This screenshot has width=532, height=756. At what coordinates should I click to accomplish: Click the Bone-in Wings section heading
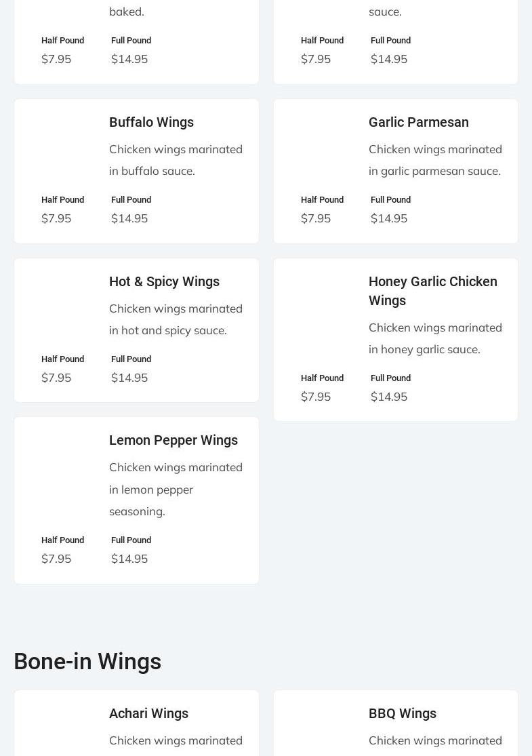(87, 661)
